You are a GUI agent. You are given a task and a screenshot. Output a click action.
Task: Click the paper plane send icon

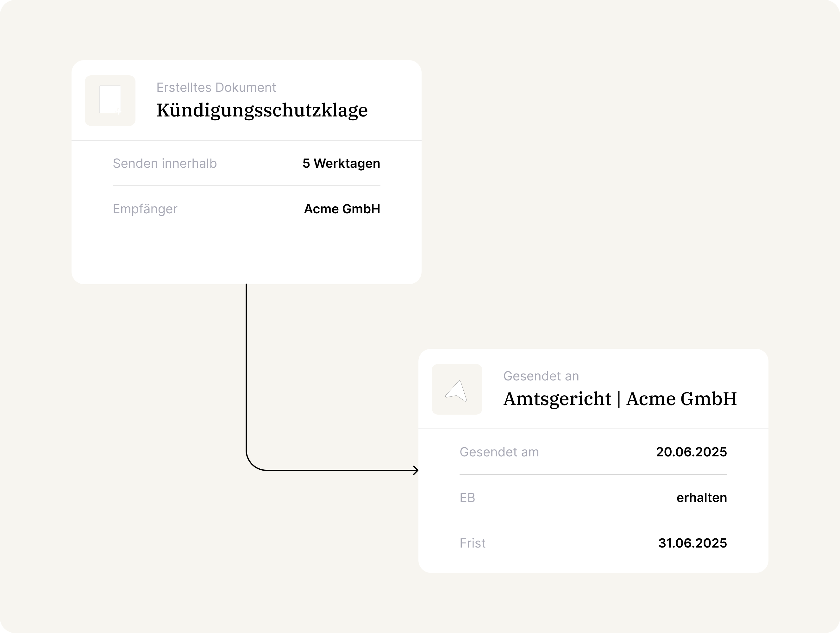pyautogui.click(x=456, y=390)
